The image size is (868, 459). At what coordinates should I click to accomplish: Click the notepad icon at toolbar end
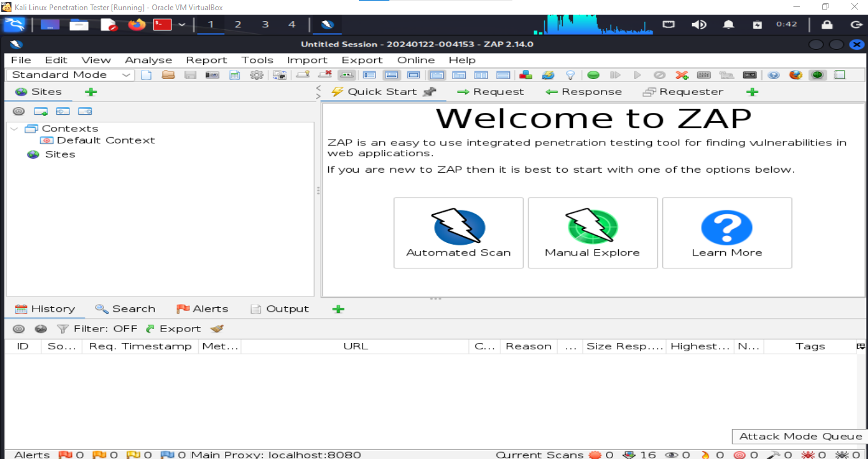coord(840,75)
